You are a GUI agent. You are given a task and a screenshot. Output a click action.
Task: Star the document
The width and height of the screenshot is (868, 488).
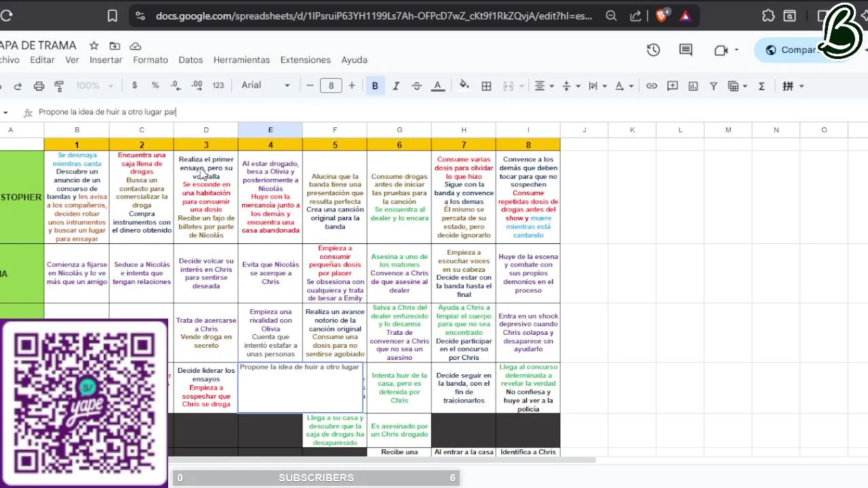point(94,45)
